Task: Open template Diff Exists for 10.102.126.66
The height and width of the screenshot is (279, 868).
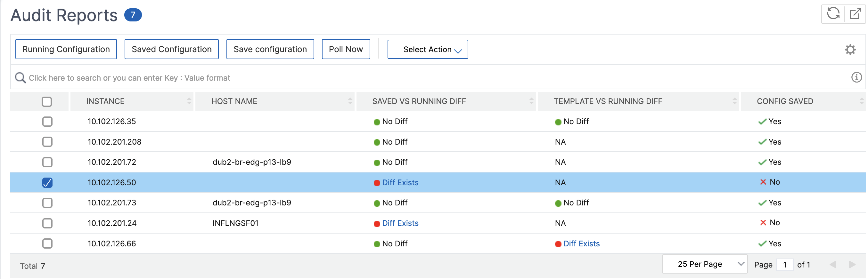Action: point(581,244)
